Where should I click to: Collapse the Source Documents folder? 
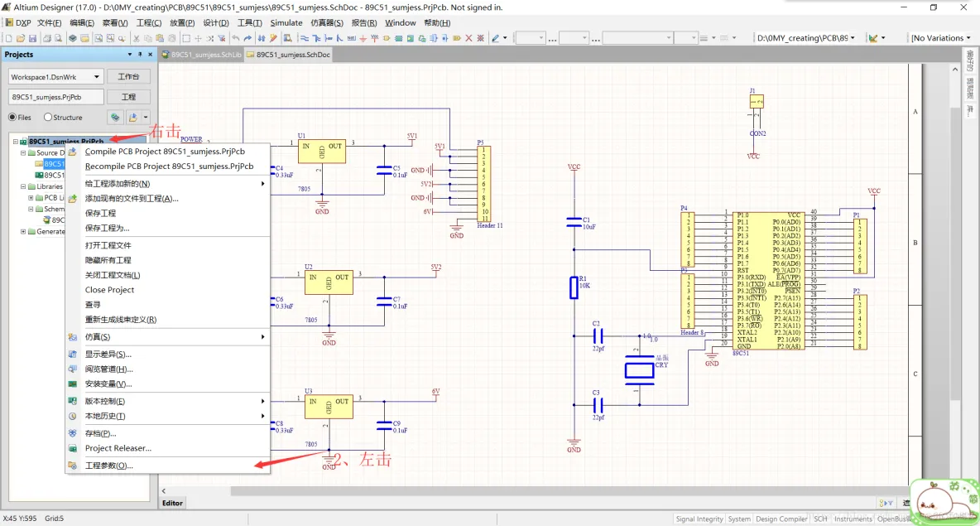[x=23, y=152]
